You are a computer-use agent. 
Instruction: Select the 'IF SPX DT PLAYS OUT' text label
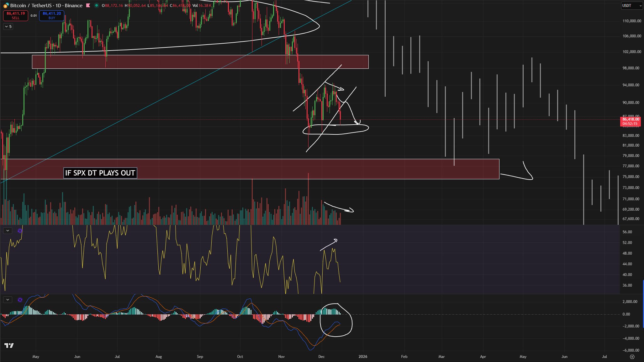(100, 173)
